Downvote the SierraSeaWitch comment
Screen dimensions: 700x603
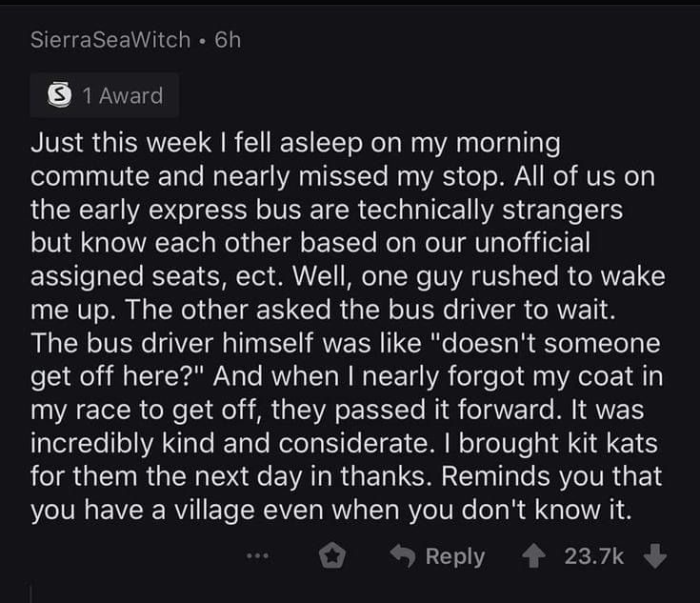[x=656, y=556]
